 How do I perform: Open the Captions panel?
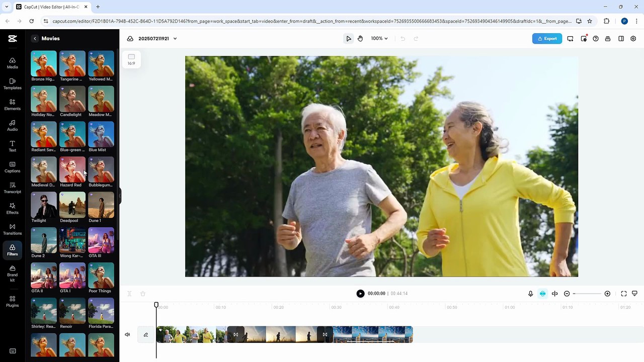13,167
